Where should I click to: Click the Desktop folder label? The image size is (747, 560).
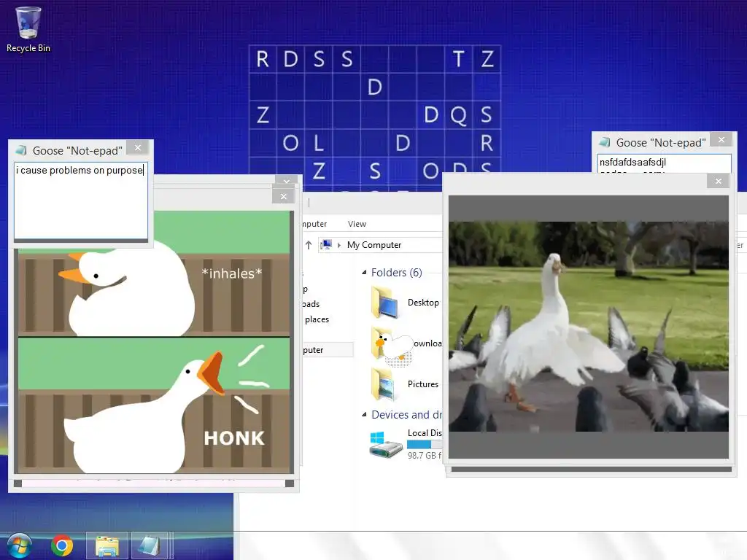[423, 303]
